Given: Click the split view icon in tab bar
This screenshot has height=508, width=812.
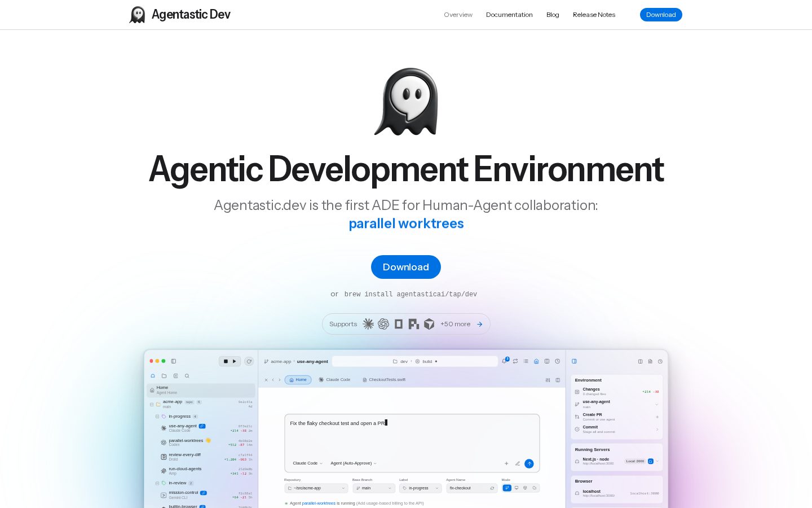Looking at the screenshot, I should (x=558, y=380).
